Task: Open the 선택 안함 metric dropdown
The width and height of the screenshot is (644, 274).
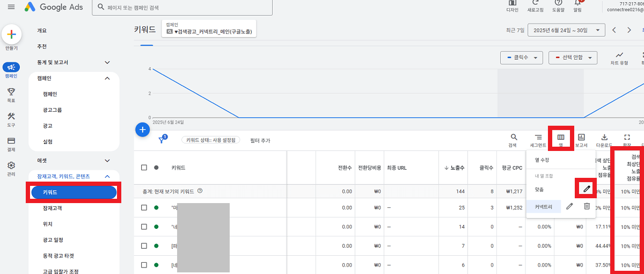Action: coord(573,57)
